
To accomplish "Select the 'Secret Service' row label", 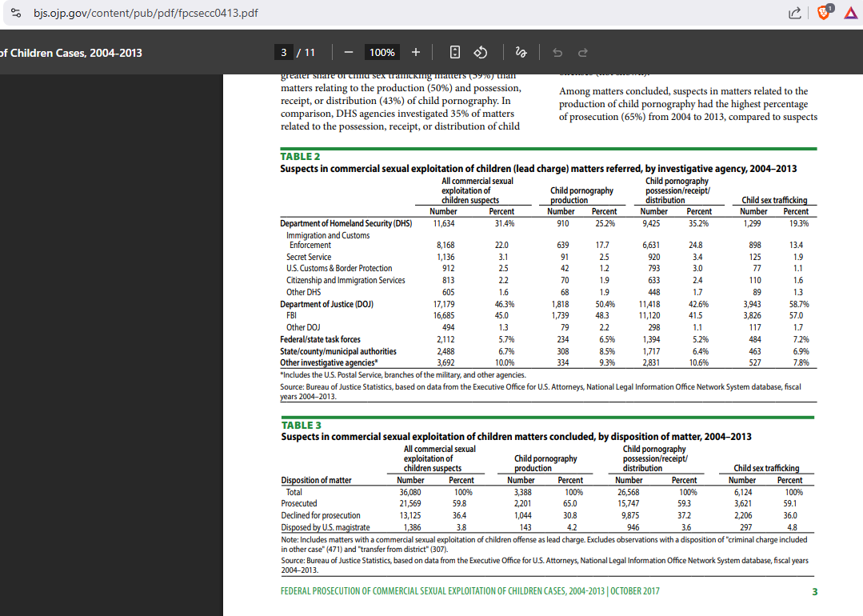I will [309, 257].
